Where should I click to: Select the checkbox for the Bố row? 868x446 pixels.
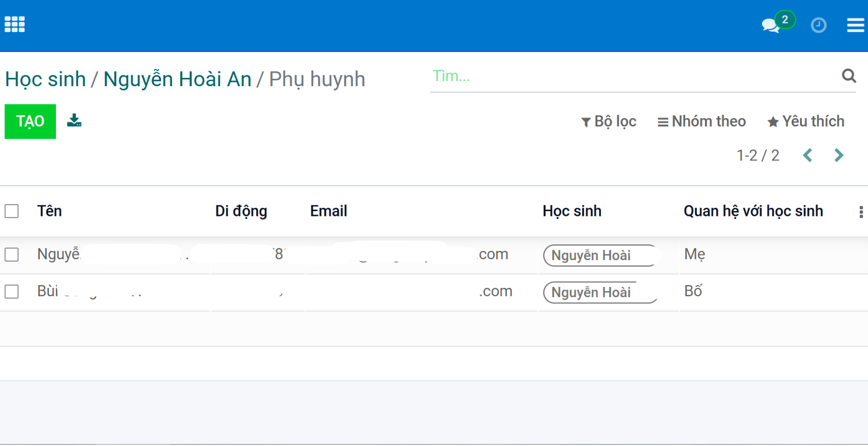[11, 291]
